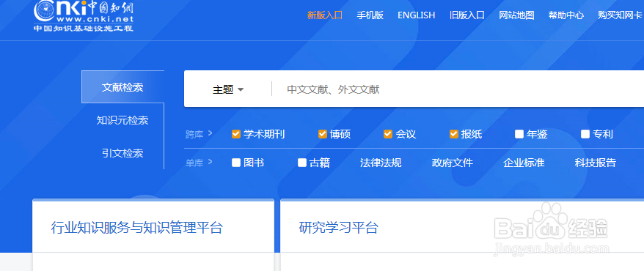Click the CNKI 中国知网 logo
The image size is (644, 271).
pos(84,15)
